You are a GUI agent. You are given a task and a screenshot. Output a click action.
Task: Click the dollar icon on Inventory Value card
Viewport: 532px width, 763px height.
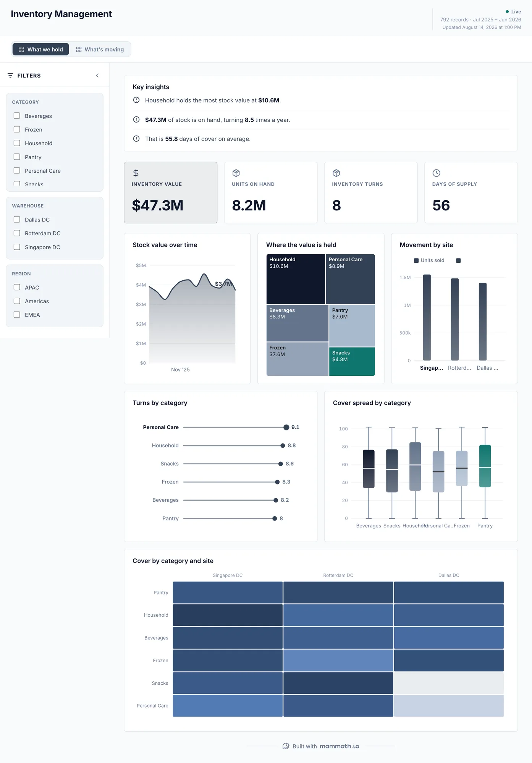[136, 173]
